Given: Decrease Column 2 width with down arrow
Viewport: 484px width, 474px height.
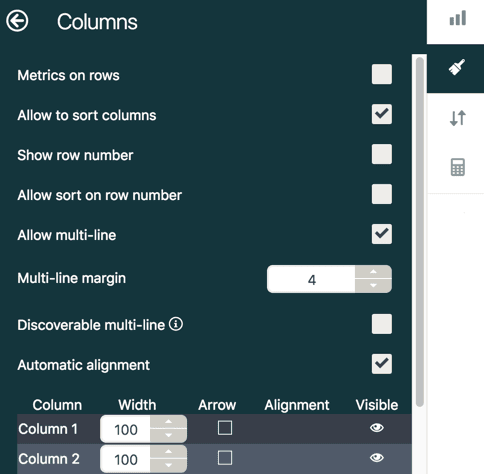Looking at the screenshot, I should [x=168, y=465].
